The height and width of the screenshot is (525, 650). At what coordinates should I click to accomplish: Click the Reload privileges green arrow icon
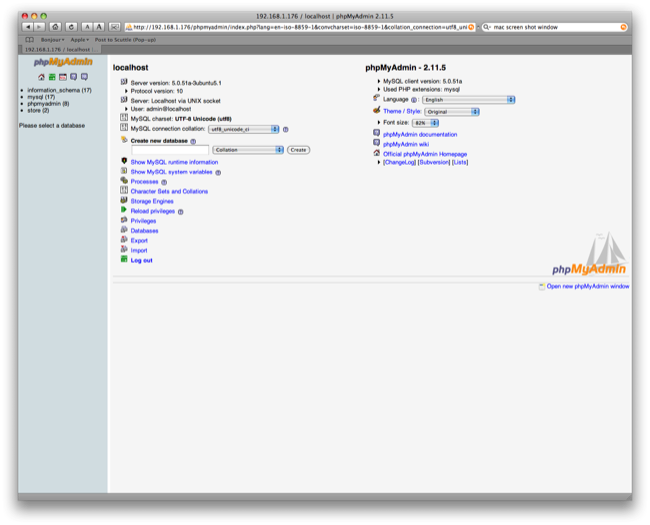pos(124,210)
